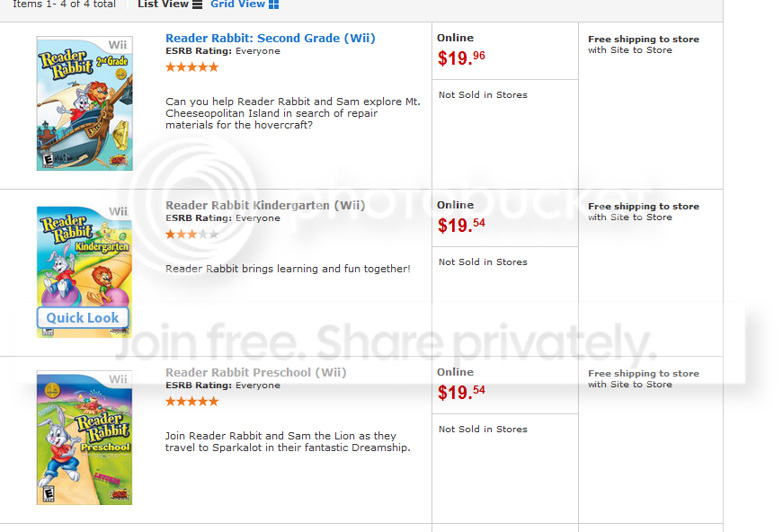Select the Grid View text label
Viewport: 783px width, 532px height.
[237, 4]
